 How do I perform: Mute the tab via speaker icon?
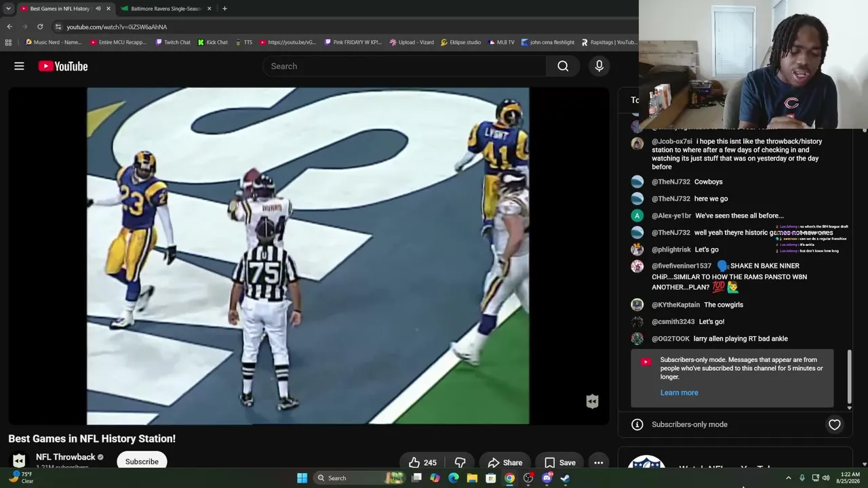coord(98,9)
